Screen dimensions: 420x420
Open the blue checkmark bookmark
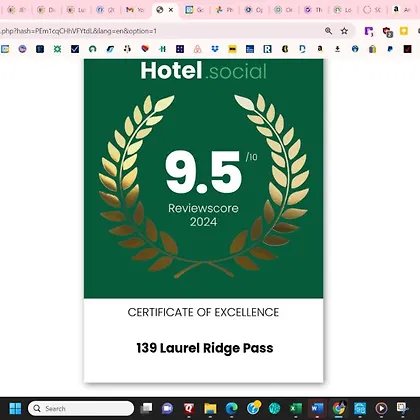click(x=75, y=49)
